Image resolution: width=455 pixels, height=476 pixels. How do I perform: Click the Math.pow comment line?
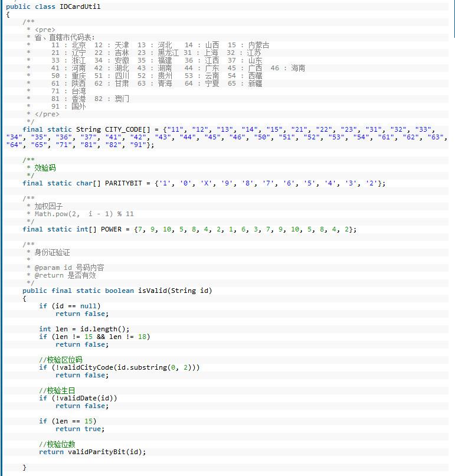[84, 214]
